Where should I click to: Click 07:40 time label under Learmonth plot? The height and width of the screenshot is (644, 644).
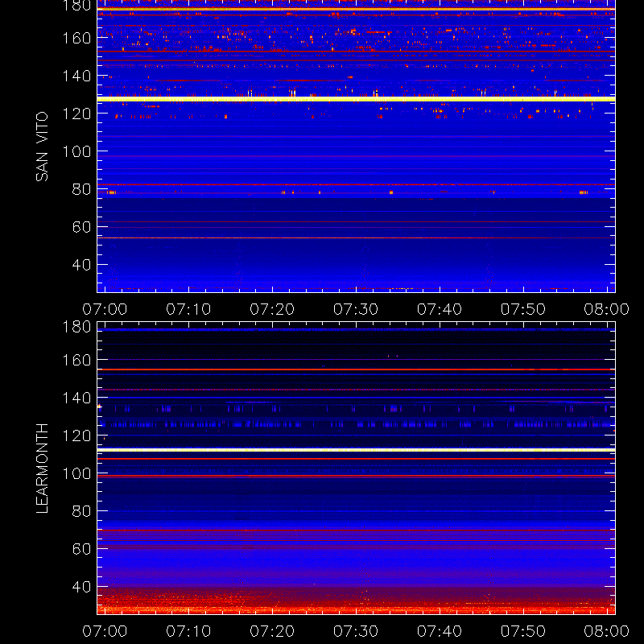coord(440,631)
